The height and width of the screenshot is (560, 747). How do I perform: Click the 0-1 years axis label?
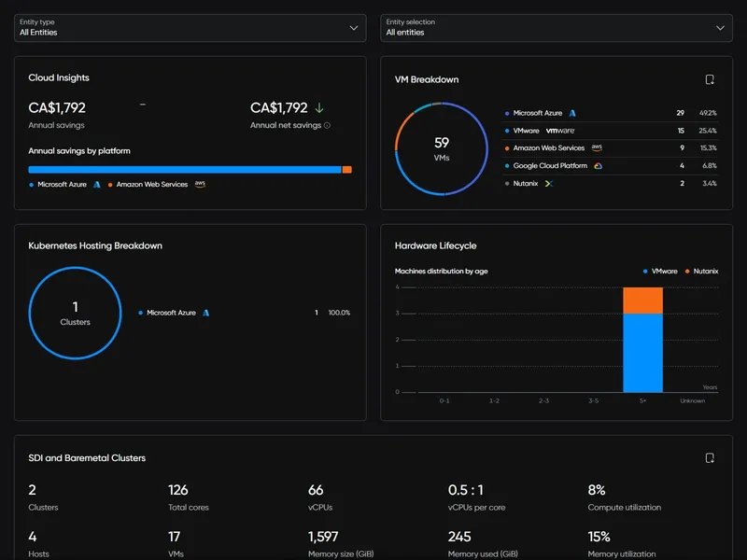[444, 401]
